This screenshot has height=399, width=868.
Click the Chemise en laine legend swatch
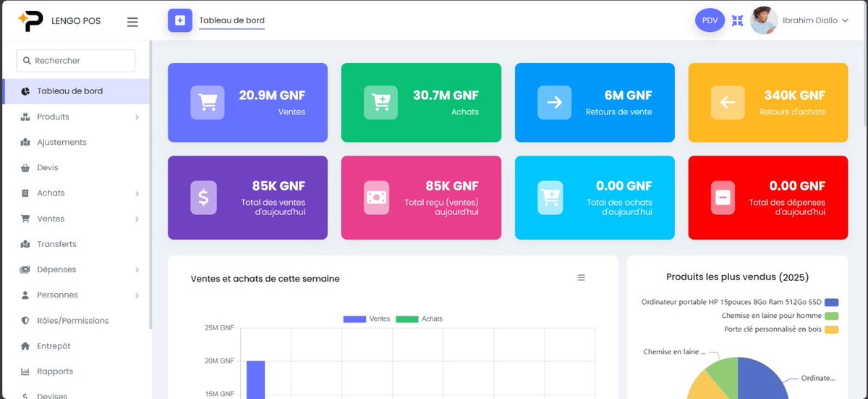pos(831,316)
